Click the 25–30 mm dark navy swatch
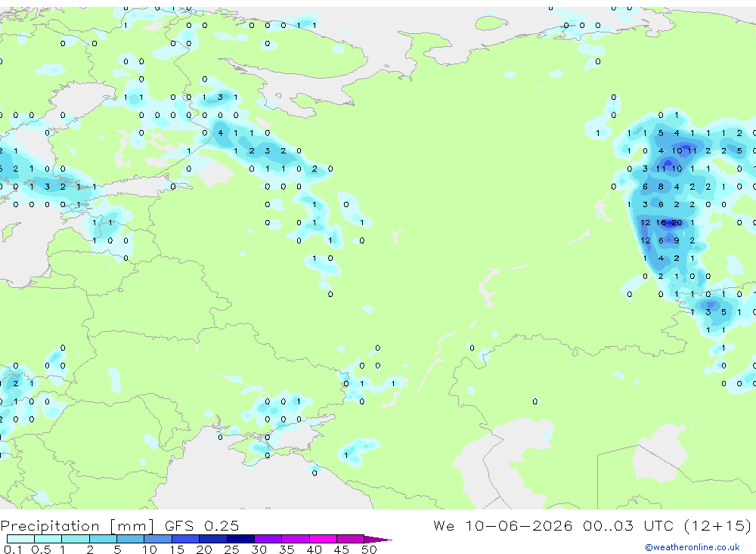The image size is (756, 554). pos(240,539)
